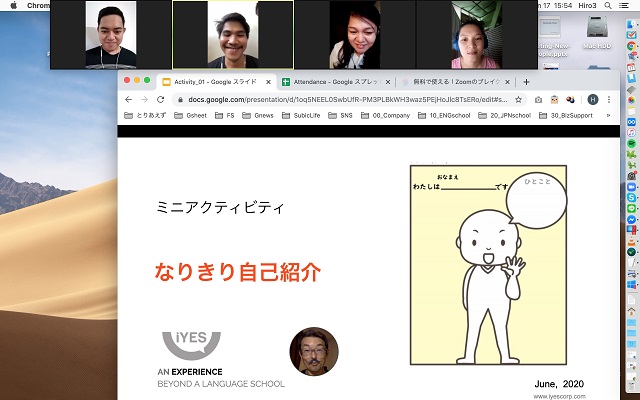Click the iYES logo on the slide
The height and width of the screenshot is (400, 640).
coord(191,345)
